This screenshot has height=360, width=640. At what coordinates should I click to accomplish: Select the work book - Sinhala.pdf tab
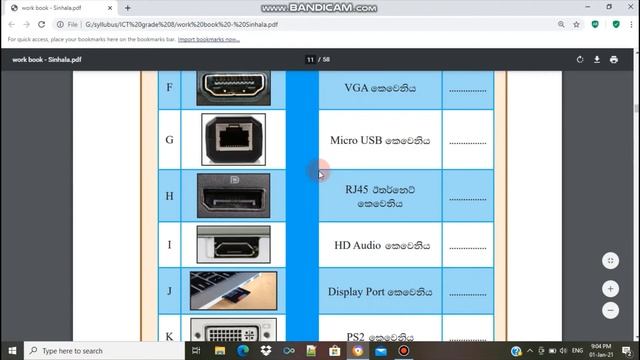61,8
